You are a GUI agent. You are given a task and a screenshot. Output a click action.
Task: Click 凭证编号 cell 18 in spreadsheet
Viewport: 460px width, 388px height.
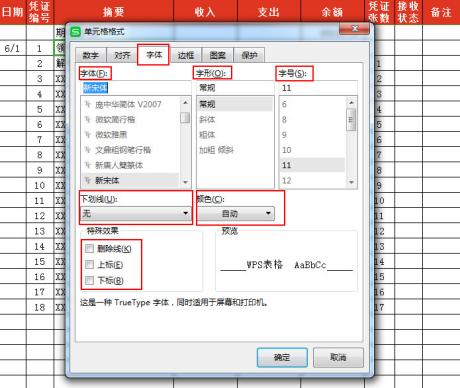(x=40, y=307)
